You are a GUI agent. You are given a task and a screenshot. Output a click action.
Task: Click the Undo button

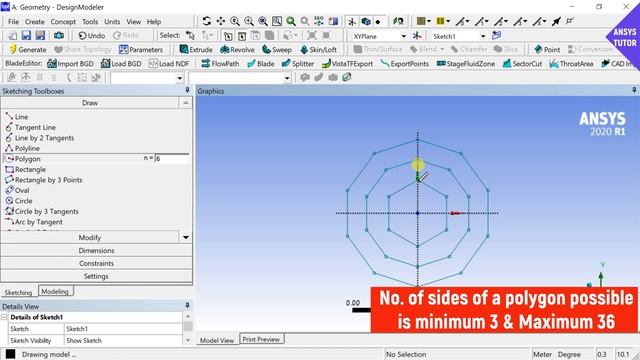pyautogui.click(x=92, y=36)
